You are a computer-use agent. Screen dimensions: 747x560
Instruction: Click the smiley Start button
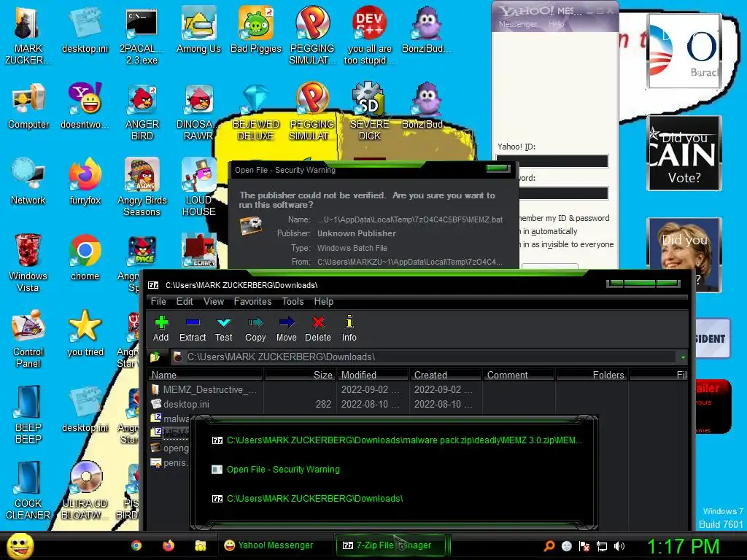coord(20,545)
